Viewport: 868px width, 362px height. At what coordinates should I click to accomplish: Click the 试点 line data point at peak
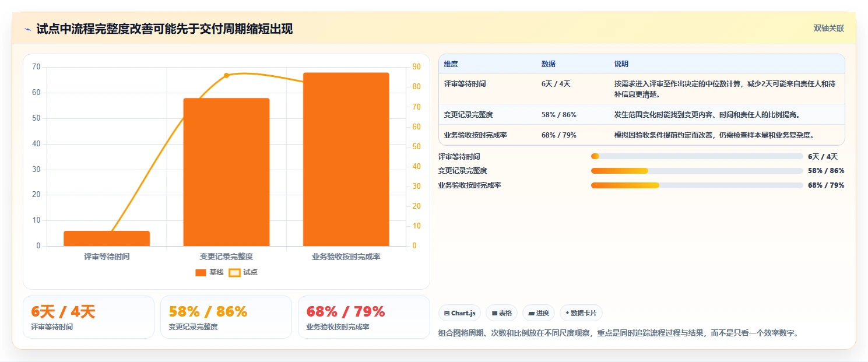click(x=226, y=75)
